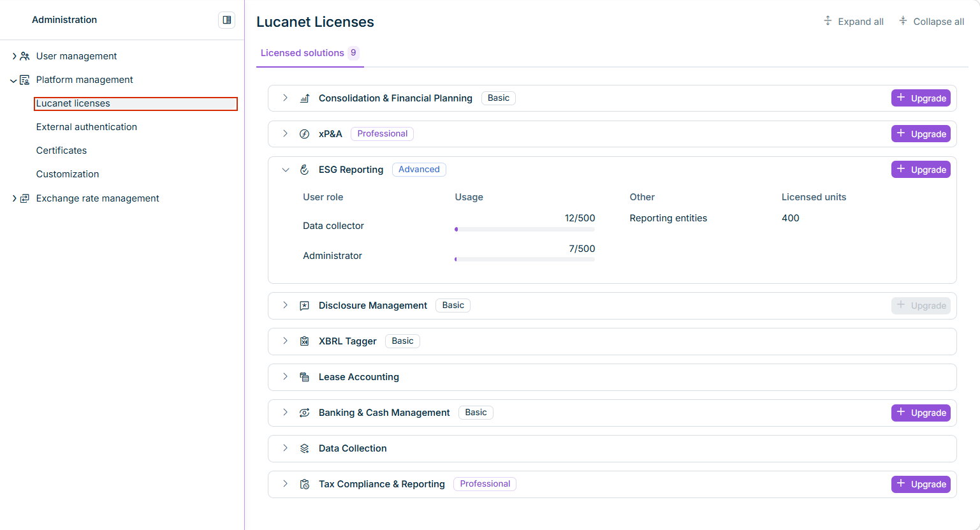Click the 7/500 usage value
The width and height of the screenshot is (980, 530).
tap(582, 249)
